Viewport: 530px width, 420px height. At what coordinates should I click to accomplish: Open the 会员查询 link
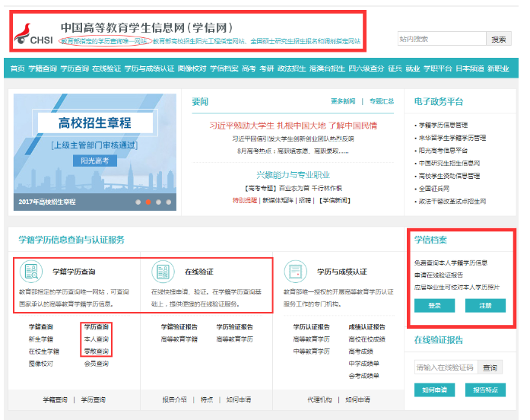tap(97, 364)
